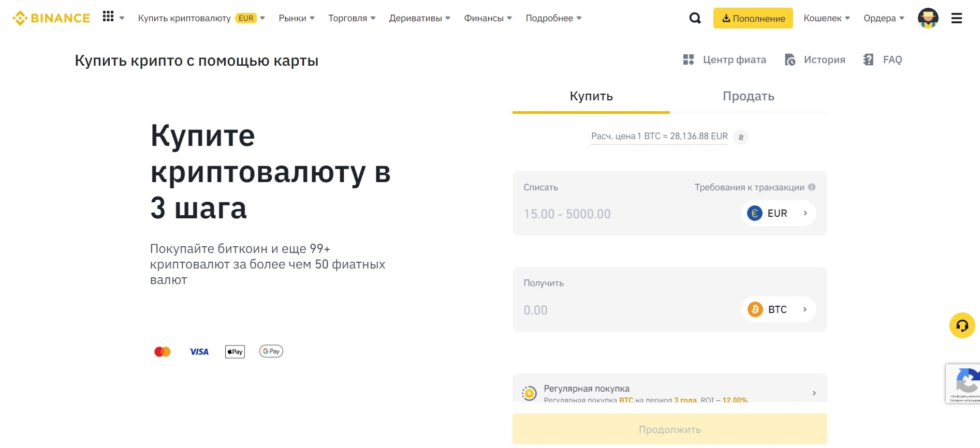This screenshot has height=448, width=980.
Task: Click the EUR euro coin icon
Action: click(755, 213)
